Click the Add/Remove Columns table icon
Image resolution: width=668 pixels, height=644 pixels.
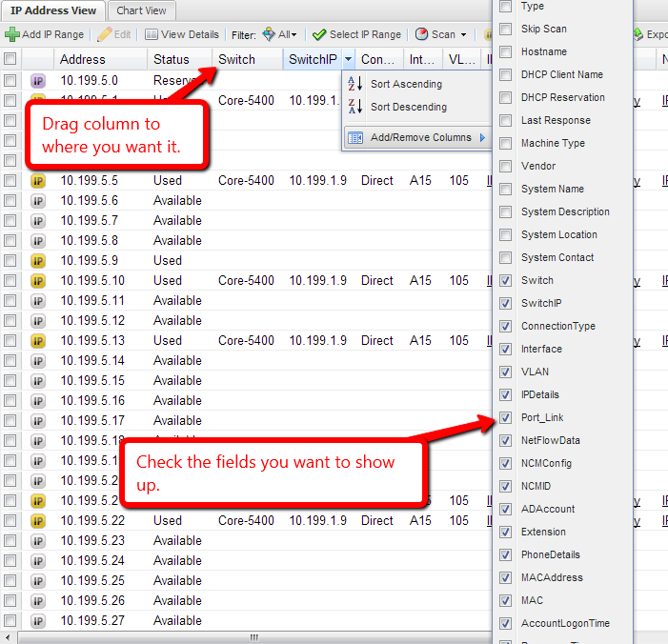click(355, 138)
